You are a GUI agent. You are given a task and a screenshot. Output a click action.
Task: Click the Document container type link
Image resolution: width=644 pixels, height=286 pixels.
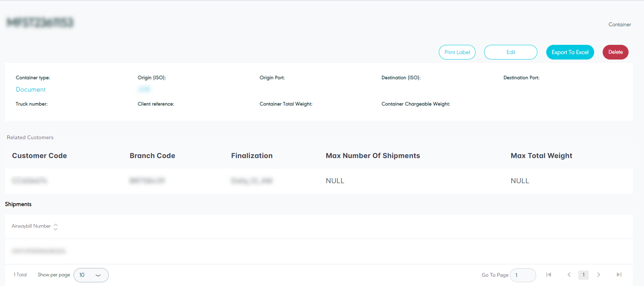[31, 90]
